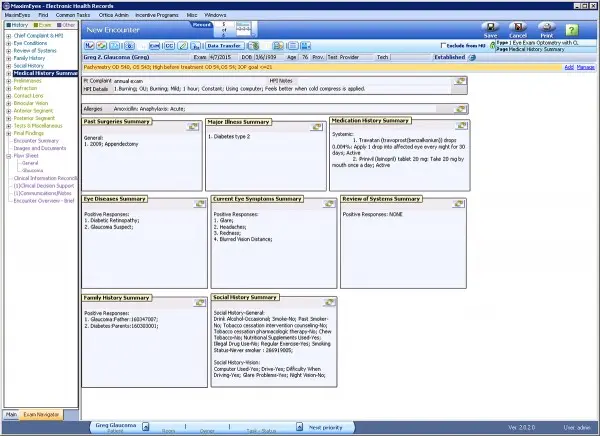Image resolution: width=600 pixels, height=436 pixels.
Task: Click the last blue toolbar icon with arrow
Action: (305, 46)
